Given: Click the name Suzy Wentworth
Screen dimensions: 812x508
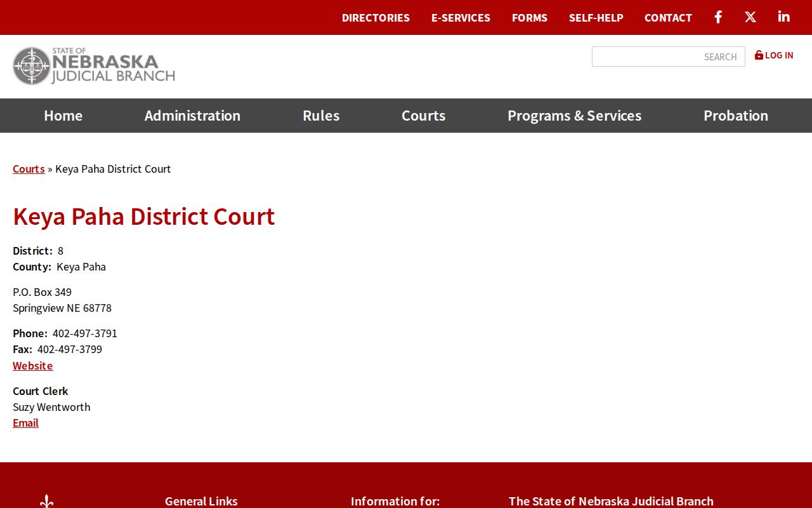Looking at the screenshot, I should pyautogui.click(x=51, y=407).
